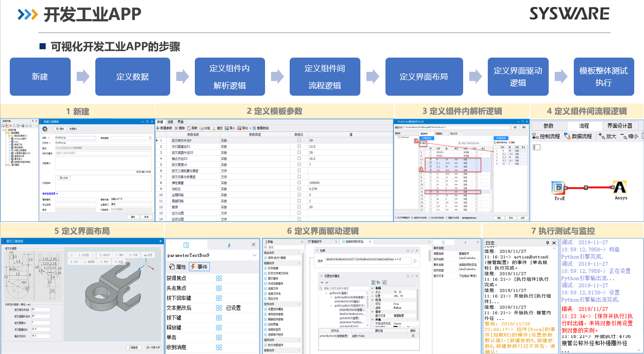Click the 导入 import icon in parameter toolbar
The height and width of the screenshot is (354, 644).
pos(227,128)
